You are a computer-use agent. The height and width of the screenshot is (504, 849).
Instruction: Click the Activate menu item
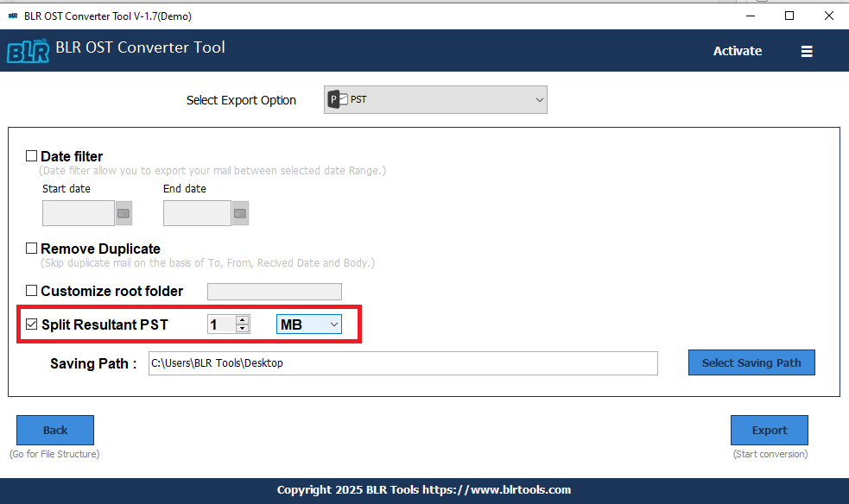737,51
